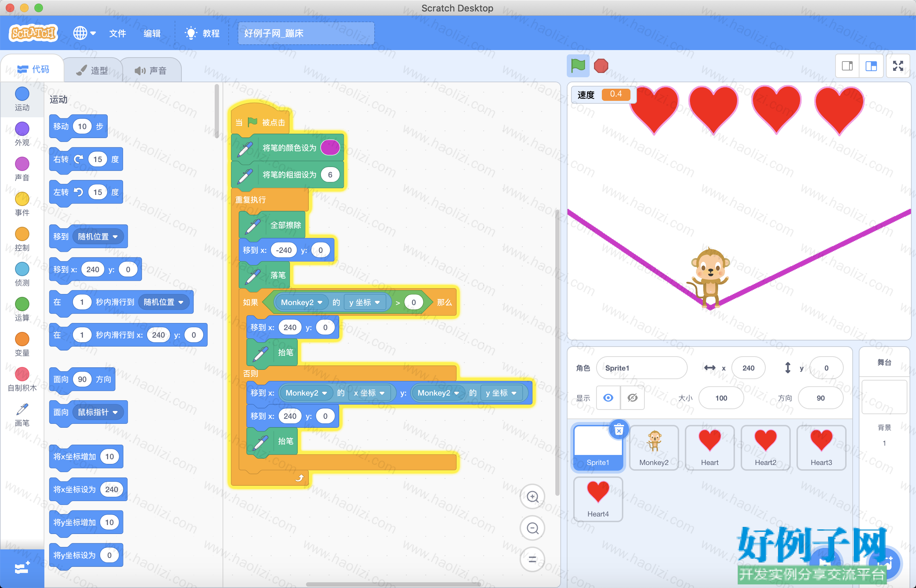916x588 pixels.
Task: Open the second Monkey2 dropdown after y:
Action: (x=438, y=393)
